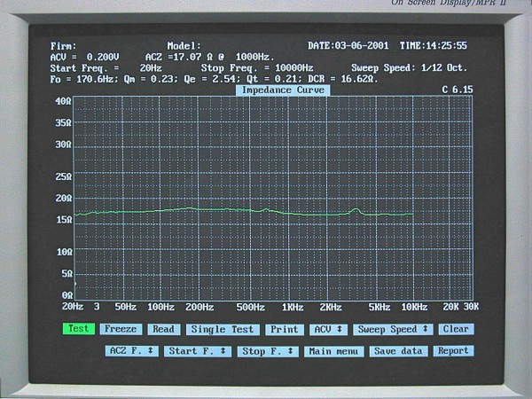
Task: Click the 5KHz axis label
Action: click(x=379, y=308)
